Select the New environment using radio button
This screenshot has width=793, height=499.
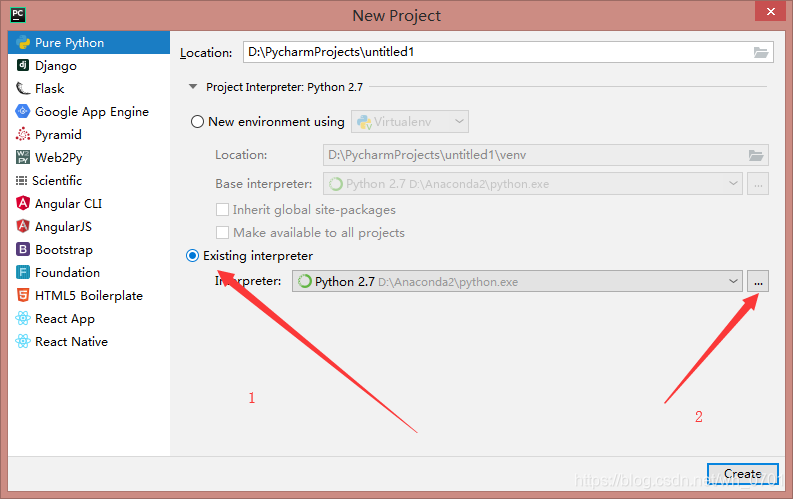[x=197, y=122]
